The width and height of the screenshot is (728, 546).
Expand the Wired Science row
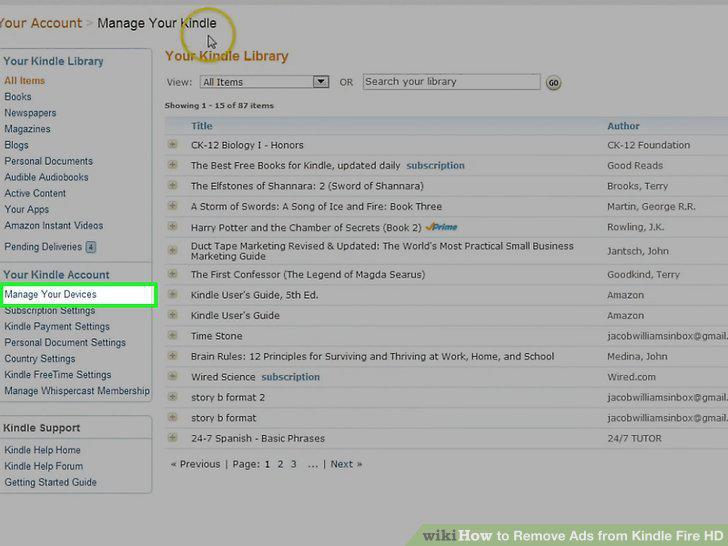click(172, 376)
